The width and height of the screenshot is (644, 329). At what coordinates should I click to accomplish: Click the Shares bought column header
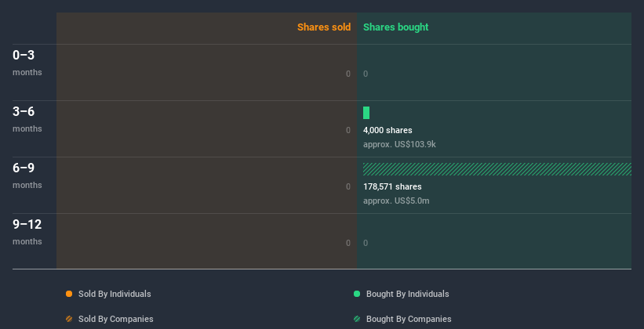tap(396, 27)
